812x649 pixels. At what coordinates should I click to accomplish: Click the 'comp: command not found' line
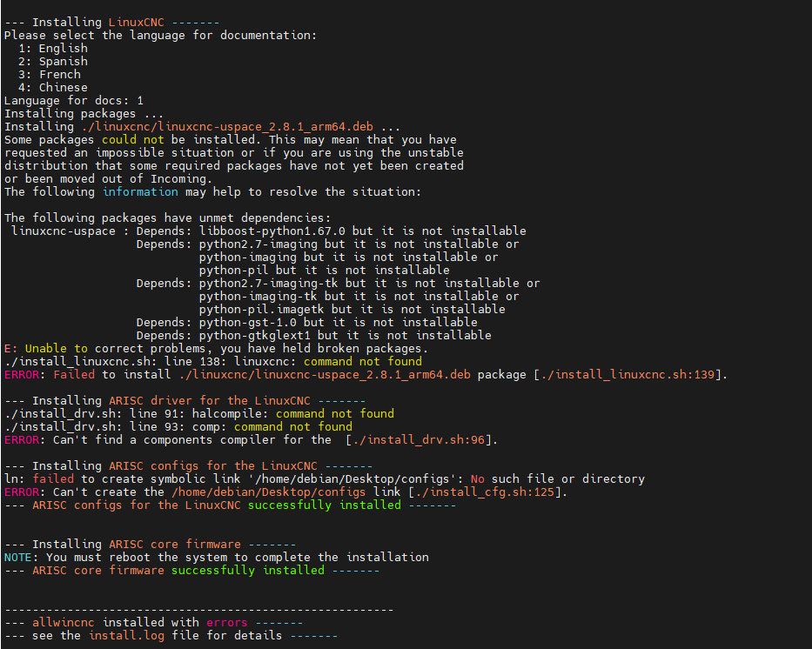point(178,426)
